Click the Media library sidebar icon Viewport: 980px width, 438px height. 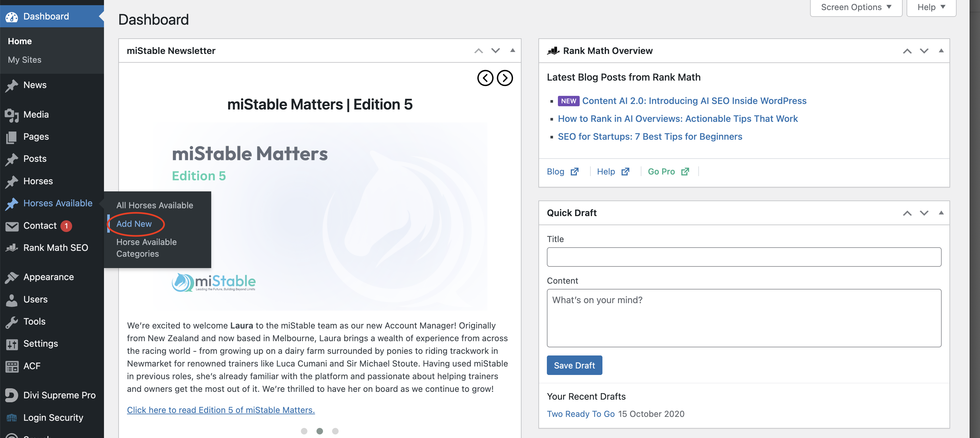(x=12, y=115)
